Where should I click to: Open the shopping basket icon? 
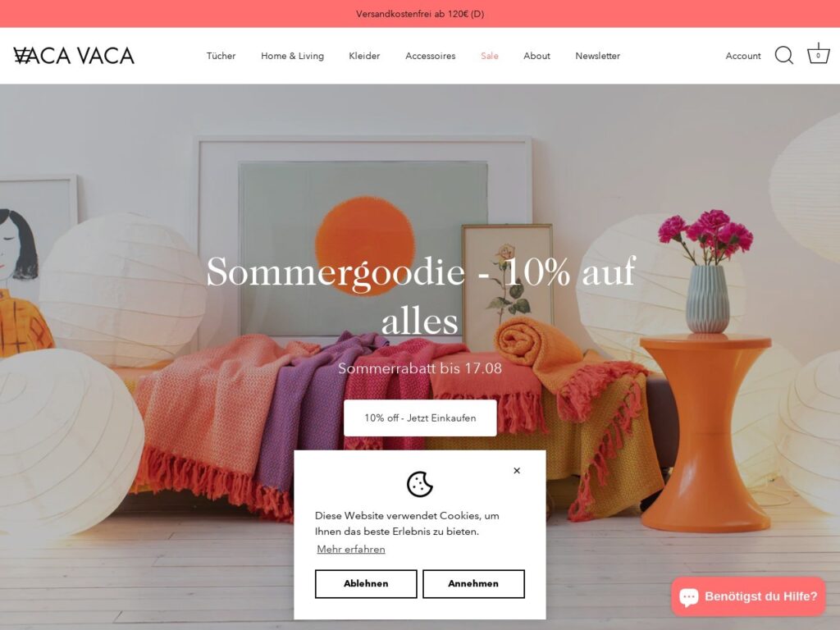tap(818, 54)
